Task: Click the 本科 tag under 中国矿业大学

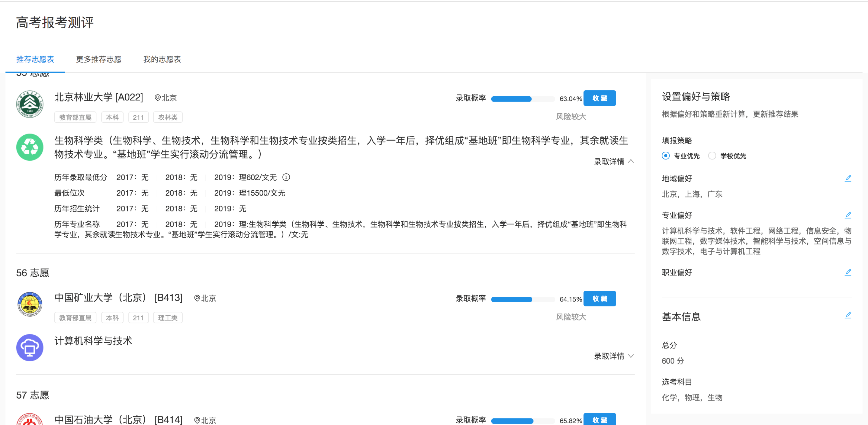Action: (112, 318)
